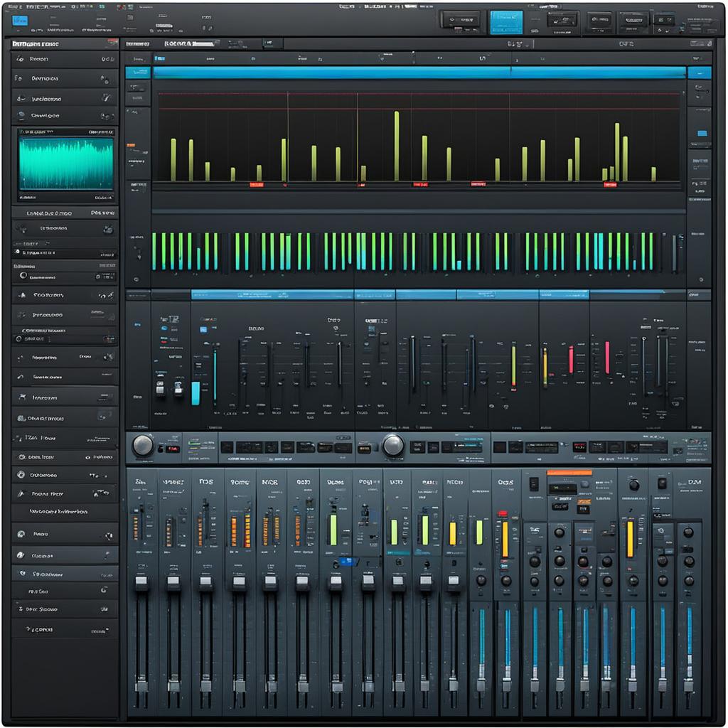Click the small cyan square in the top-left toolbar
This screenshot has width=728, height=728.
pos(19,21)
